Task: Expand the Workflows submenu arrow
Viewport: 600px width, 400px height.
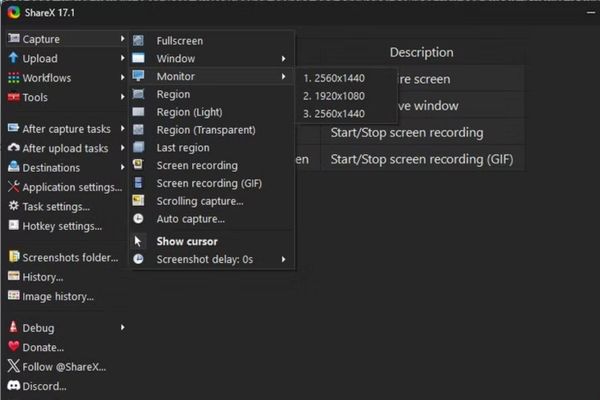Action: pyautogui.click(x=122, y=78)
